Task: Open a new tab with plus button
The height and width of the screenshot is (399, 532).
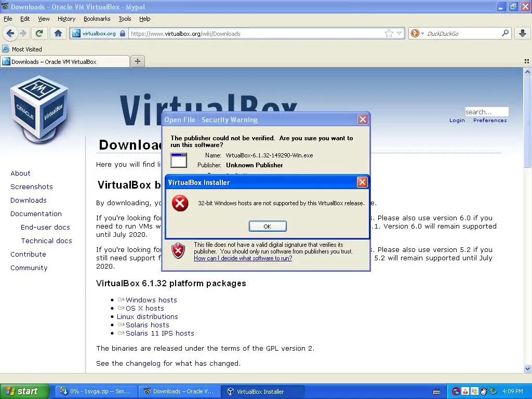Action: point(137,61)
